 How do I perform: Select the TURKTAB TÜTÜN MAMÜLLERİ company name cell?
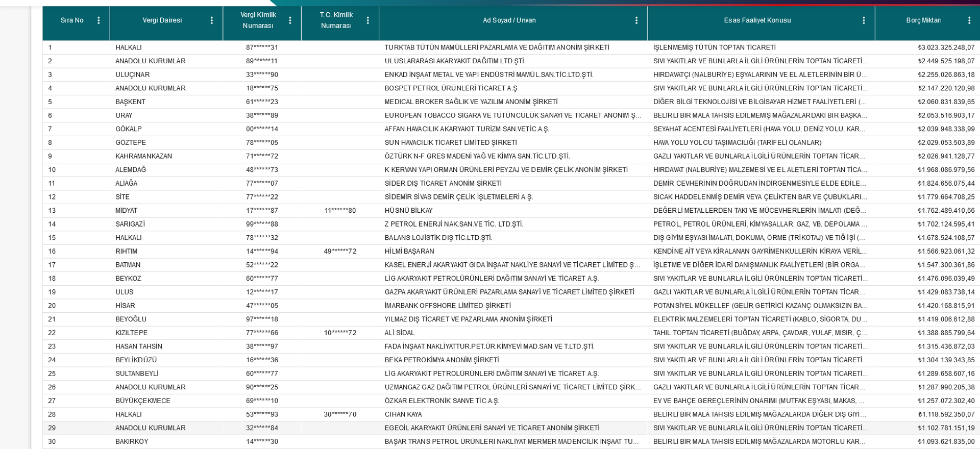pos(513,47)
